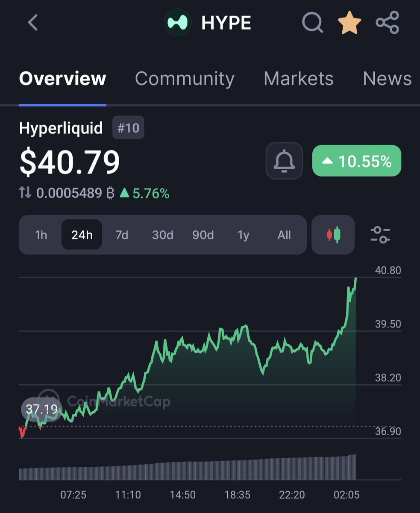
Task: Tap the volume bars below the chart
Action: coord(188,467)
